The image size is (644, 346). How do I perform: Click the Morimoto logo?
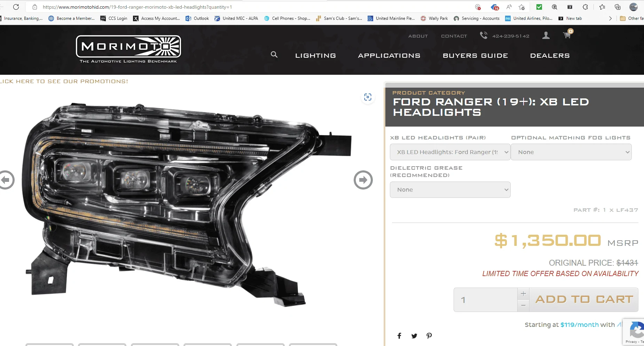pyautogui.click(x=128, y=49)
